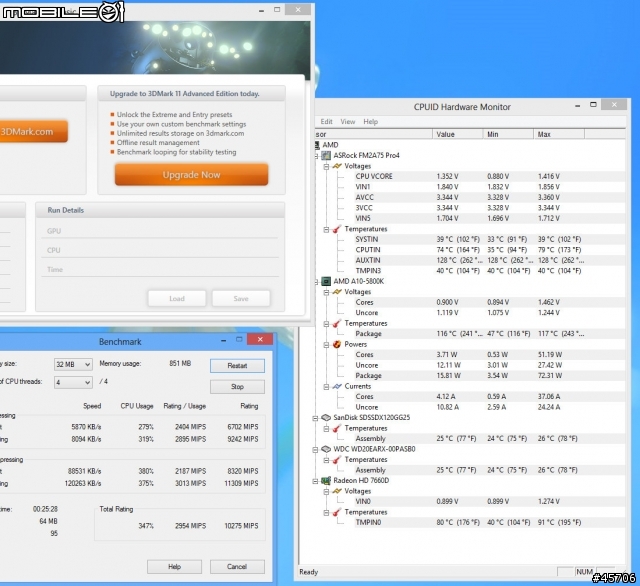Select the VIN1 voltage row
The image size is (640, 586).
(489, 187)
